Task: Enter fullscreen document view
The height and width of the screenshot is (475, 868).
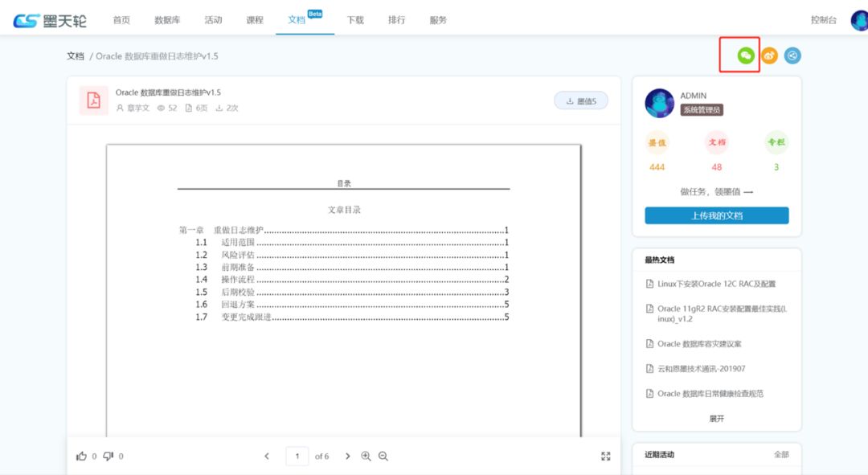Action: pyautogui.click(x=606, y=456)
